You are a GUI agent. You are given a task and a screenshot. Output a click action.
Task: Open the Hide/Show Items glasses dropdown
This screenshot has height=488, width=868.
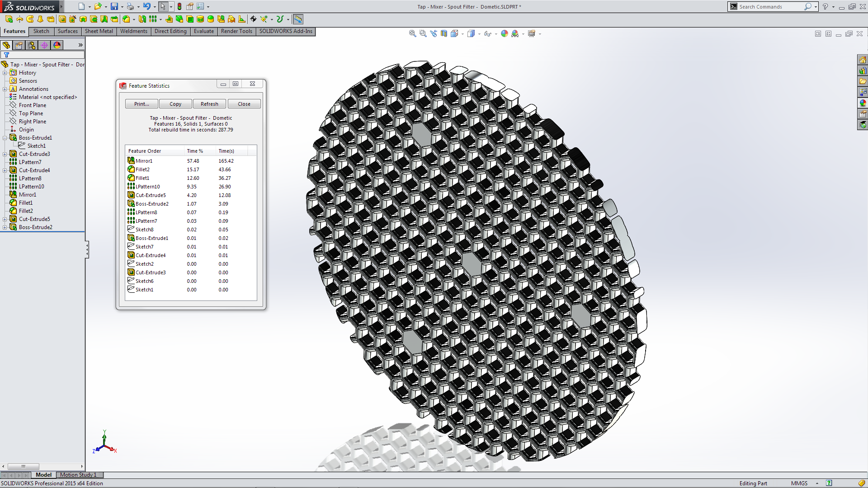pyautogui.click(x=496, y=34)
